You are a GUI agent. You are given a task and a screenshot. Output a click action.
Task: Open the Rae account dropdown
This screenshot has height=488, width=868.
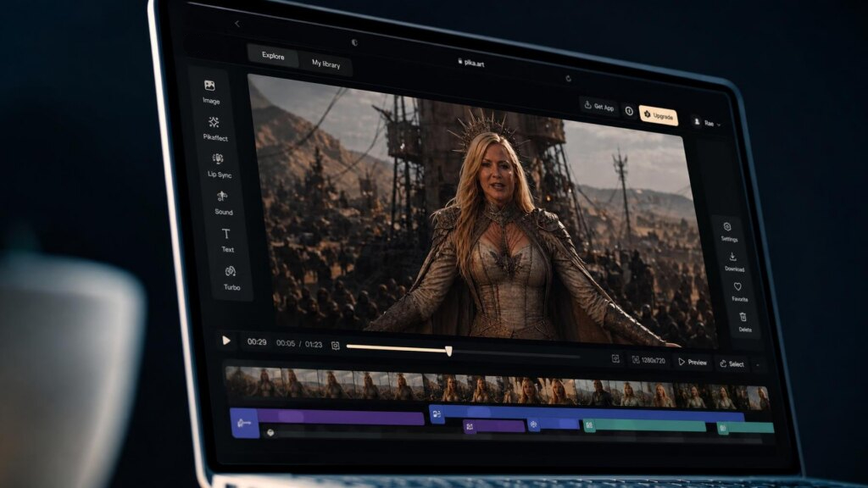pos(708,123)
